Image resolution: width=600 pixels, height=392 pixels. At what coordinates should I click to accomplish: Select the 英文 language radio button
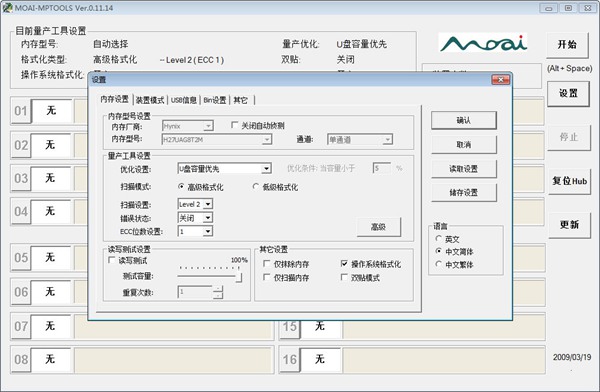pos(439,238)
